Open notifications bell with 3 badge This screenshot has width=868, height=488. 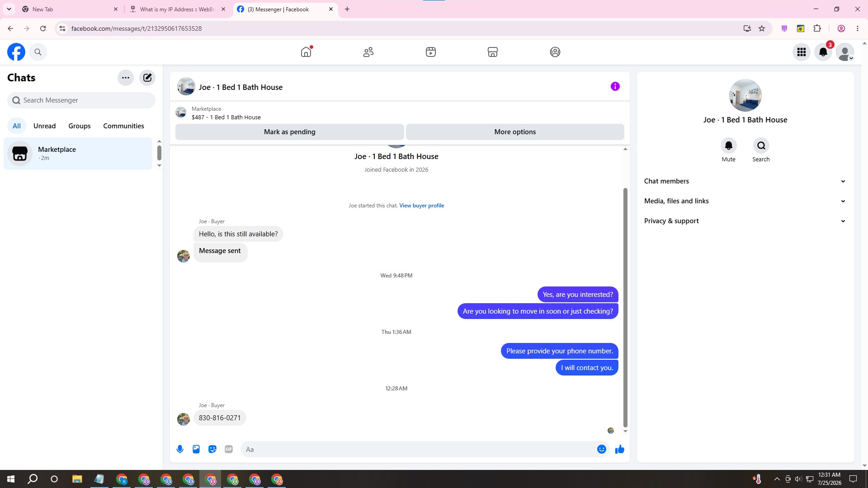[823, 52]
